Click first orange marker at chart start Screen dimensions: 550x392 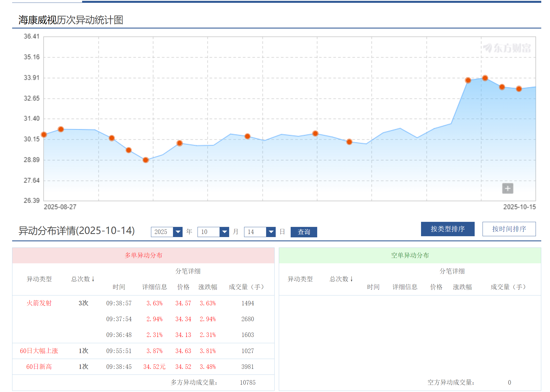pos(44,135)
